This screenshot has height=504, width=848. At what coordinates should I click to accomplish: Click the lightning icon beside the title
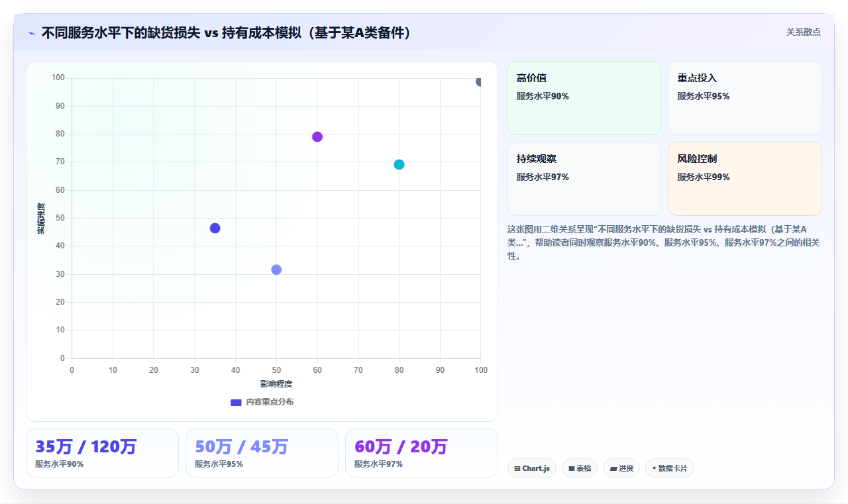(31, 32)
